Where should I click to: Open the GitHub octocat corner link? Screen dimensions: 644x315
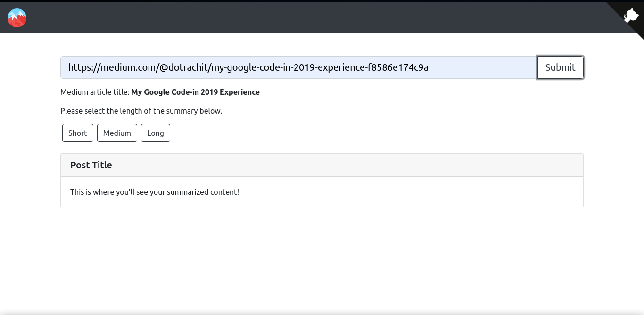(x=631, y=16)
